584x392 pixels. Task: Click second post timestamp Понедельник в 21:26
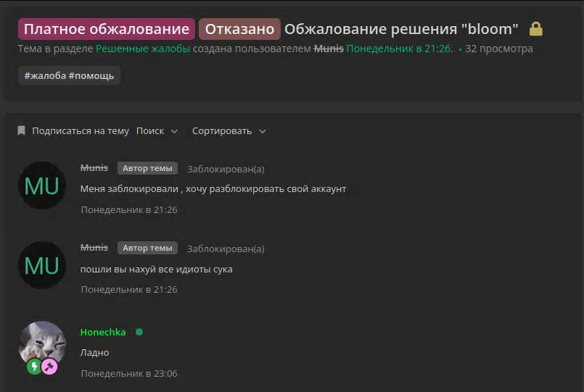[x=129, y=289]
